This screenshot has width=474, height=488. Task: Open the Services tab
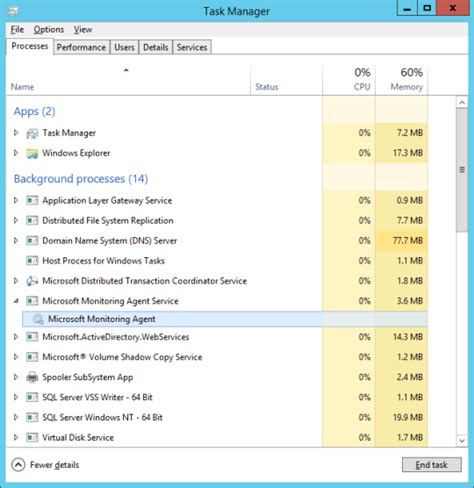point(192,47)
